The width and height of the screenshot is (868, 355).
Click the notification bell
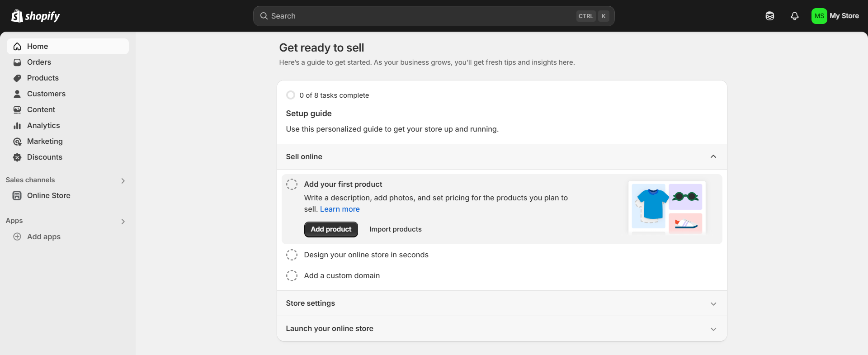click(x=795, y=16)
